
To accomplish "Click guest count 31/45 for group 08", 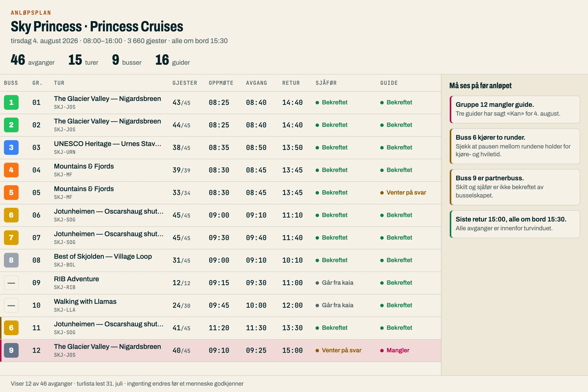I will [x=181, y=260].
